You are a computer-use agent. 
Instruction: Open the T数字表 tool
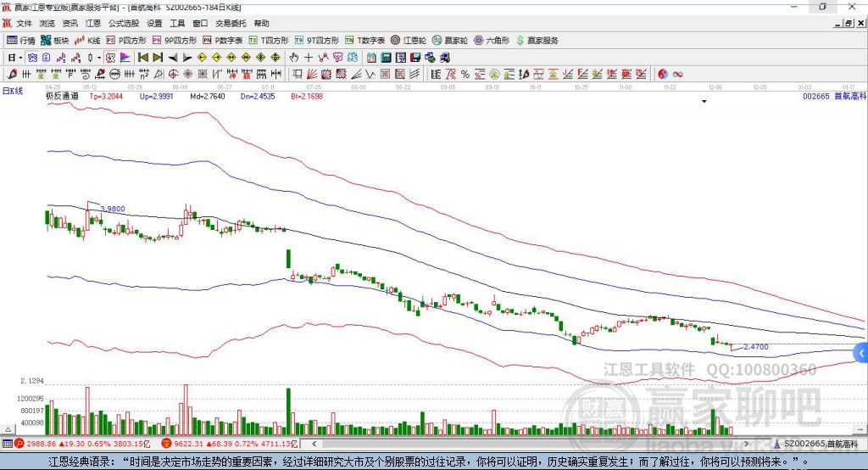click(x=364, y=41)
